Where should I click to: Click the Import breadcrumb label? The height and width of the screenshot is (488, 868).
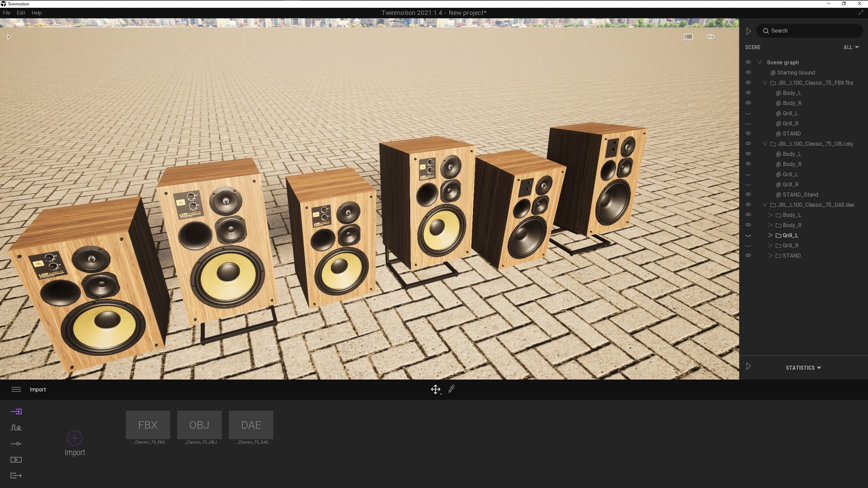[x=38, y=390]
